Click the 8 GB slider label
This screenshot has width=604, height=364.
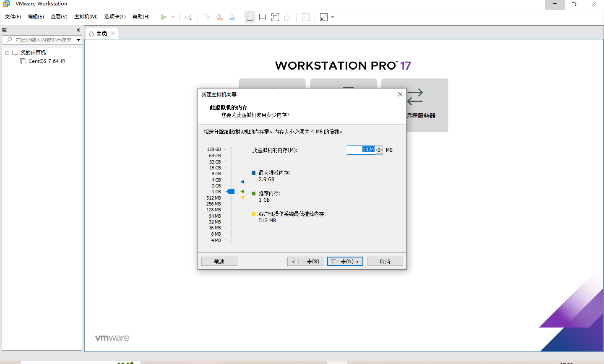click(216, 174)
